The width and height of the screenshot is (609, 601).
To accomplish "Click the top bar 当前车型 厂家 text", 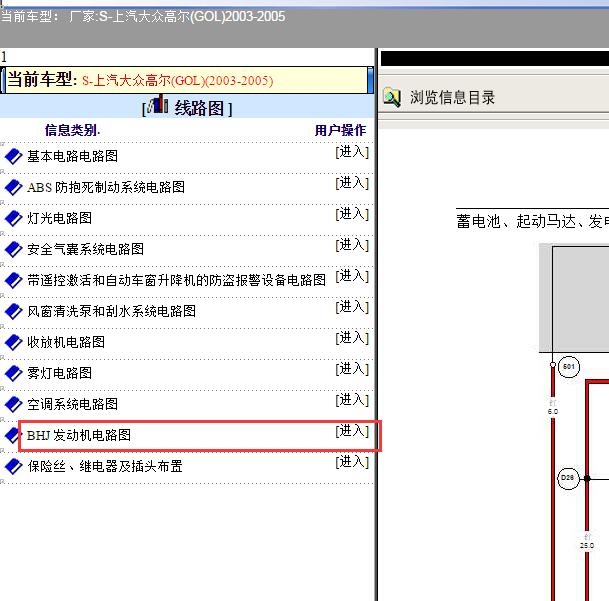I will pos(143,17).
